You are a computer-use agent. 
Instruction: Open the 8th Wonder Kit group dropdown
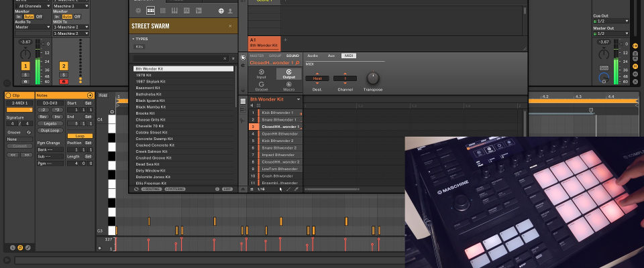click(299, 99)
